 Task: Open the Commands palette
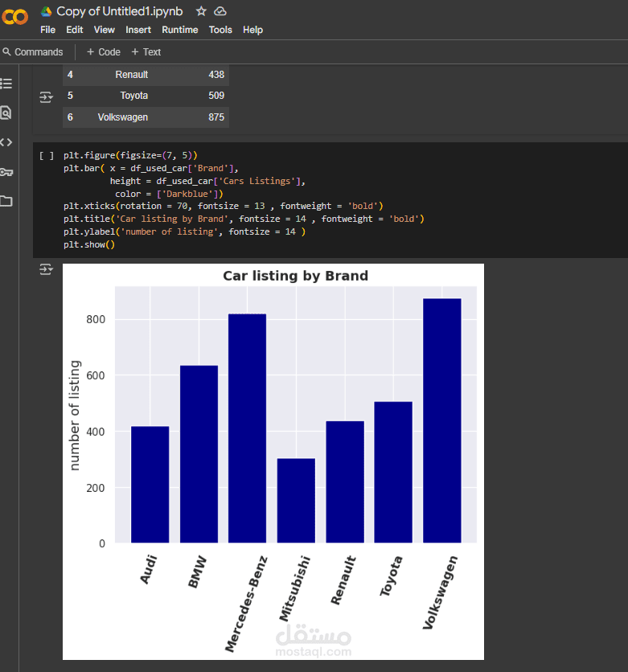pos(33,52)
